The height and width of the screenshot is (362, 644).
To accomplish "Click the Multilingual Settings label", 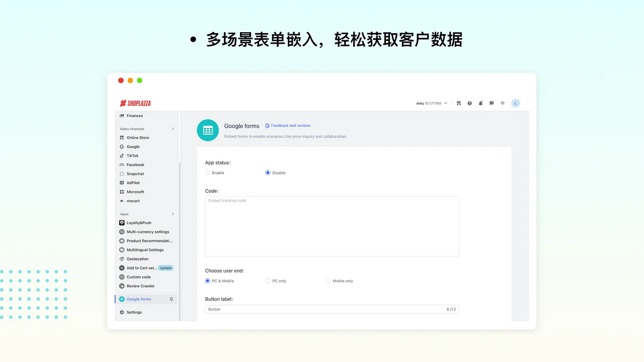I will tap(145, 250).
